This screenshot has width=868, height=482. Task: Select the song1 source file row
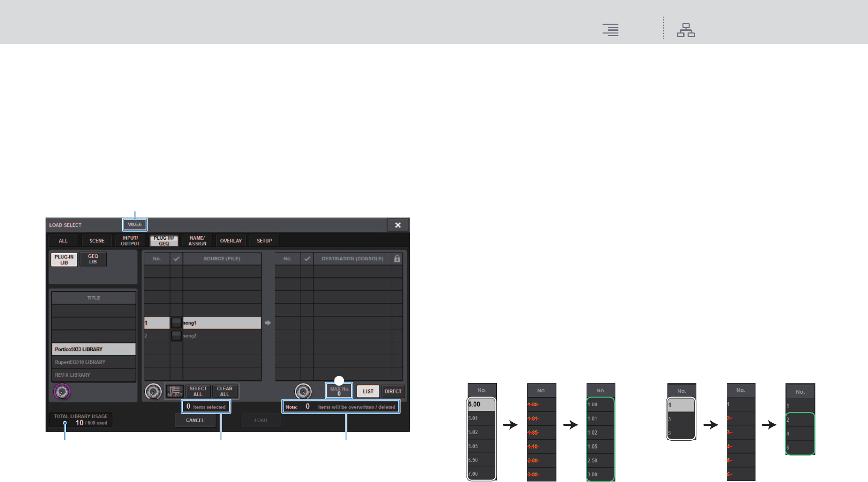point(203,323)
